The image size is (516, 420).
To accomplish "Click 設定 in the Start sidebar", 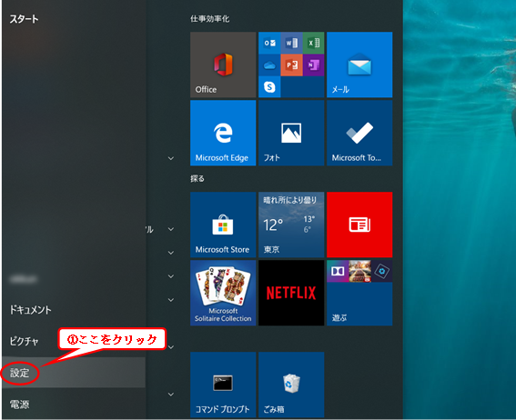I will pyautogui.click(x=74, y=373).
